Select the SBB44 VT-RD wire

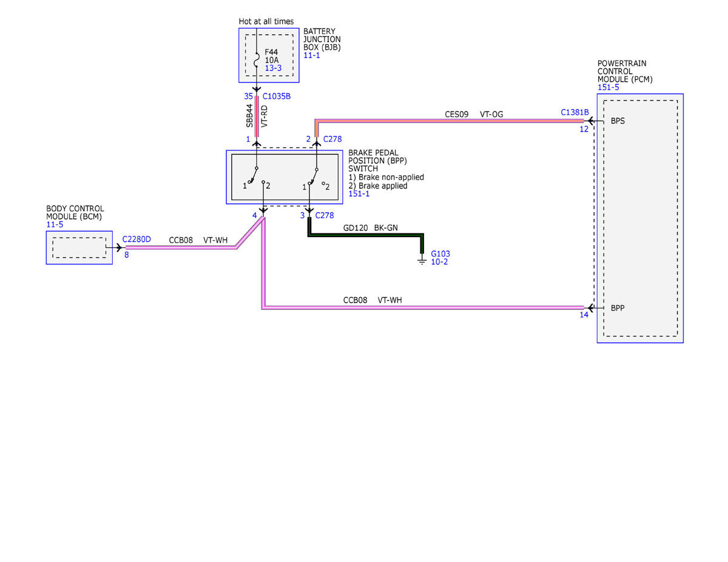(x=257, y=115)
